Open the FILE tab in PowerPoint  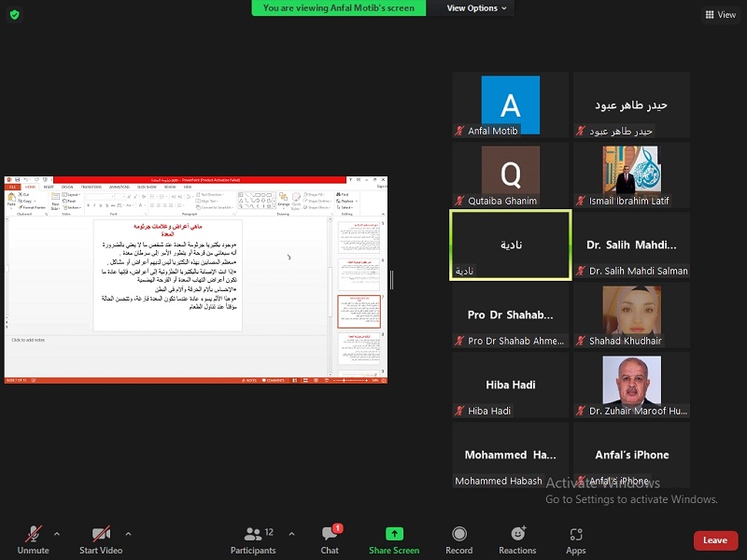11,187
